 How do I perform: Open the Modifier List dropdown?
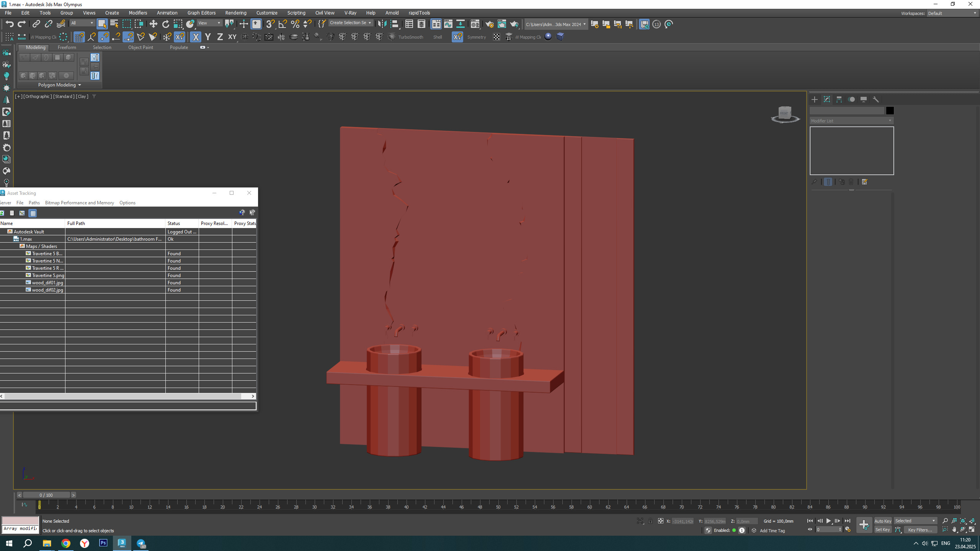[851, 121]
